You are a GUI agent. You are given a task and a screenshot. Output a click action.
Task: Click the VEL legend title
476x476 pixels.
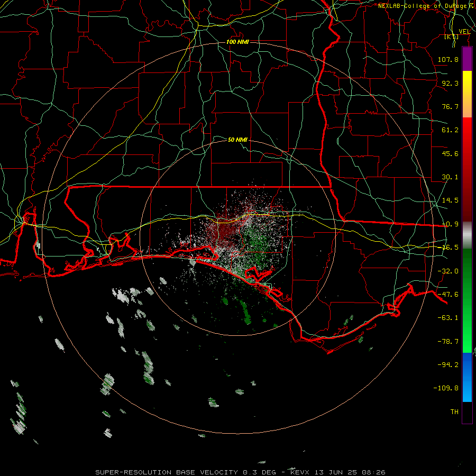464,32
